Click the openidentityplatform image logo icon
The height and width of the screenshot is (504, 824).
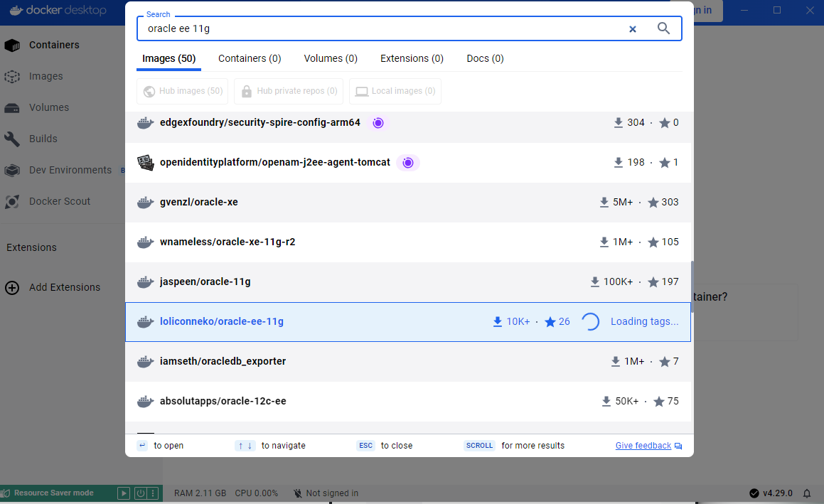tap(146, 162)
